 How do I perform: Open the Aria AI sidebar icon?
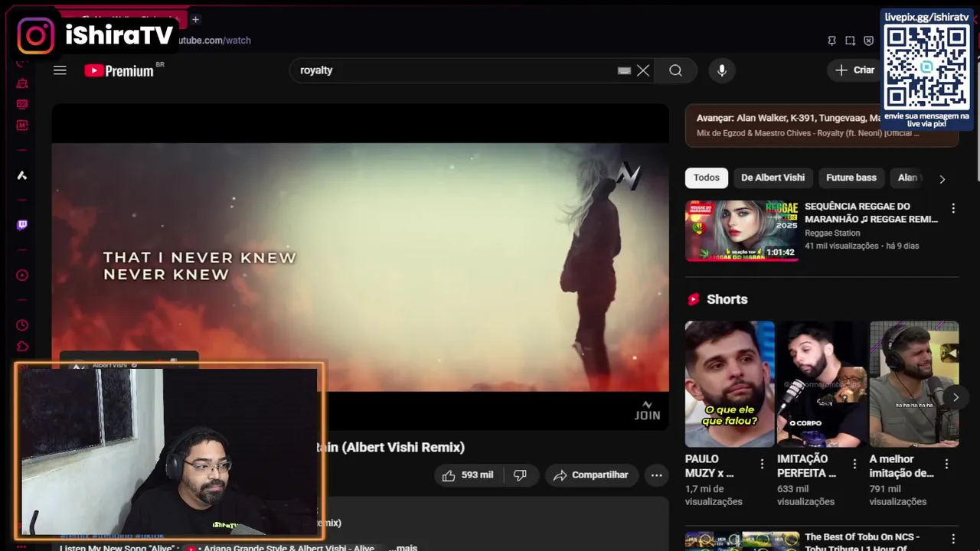(22, 175)
